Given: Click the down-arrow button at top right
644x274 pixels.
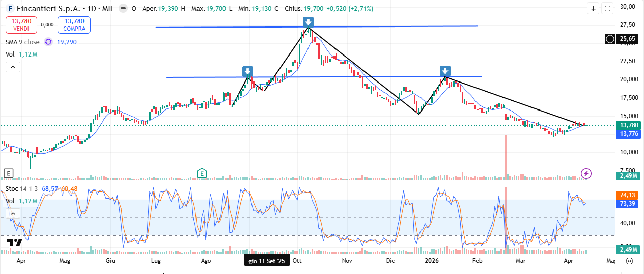Looking at the screenshot, I should point(593,8).
